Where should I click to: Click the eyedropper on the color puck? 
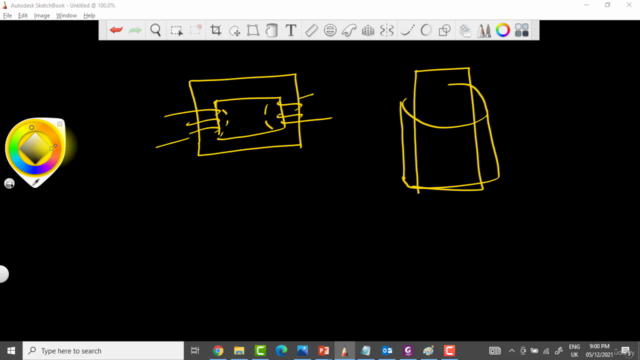coord(36,182)
